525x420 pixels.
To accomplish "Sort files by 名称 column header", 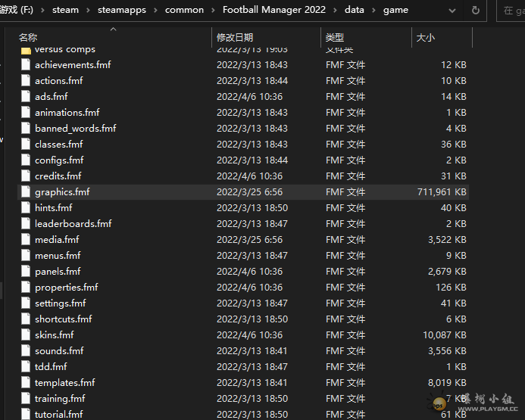I will click(29, 37).
